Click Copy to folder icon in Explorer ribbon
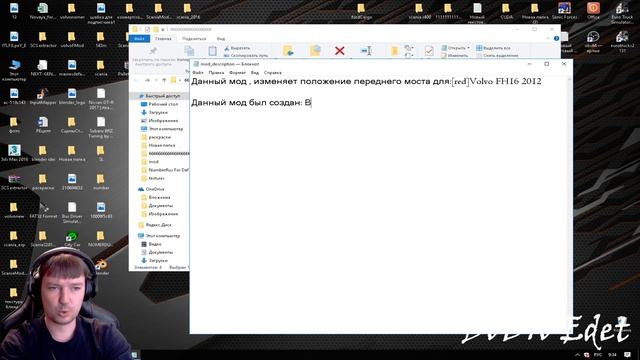Screen dimensions: 640x360 [315, 51]
